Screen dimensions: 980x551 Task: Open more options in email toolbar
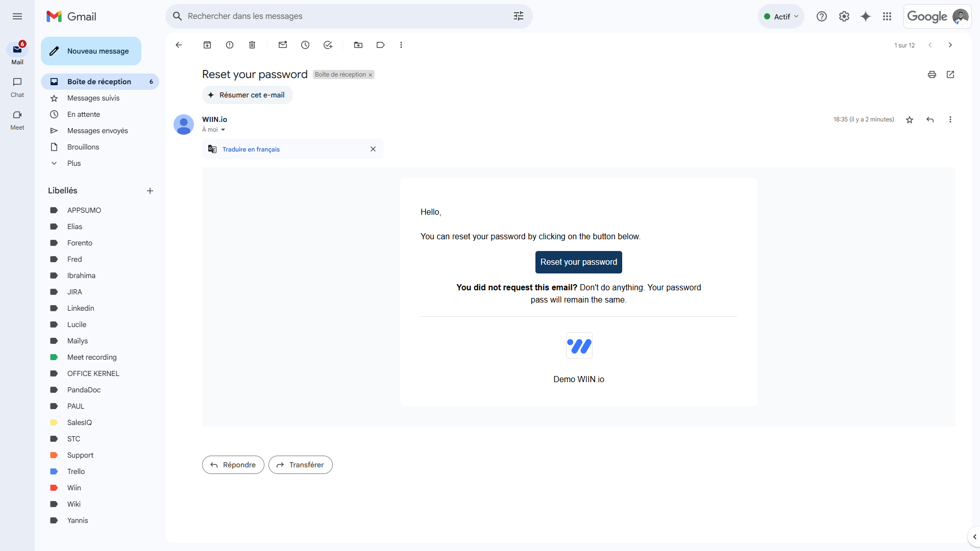click(x=401, y=45)
